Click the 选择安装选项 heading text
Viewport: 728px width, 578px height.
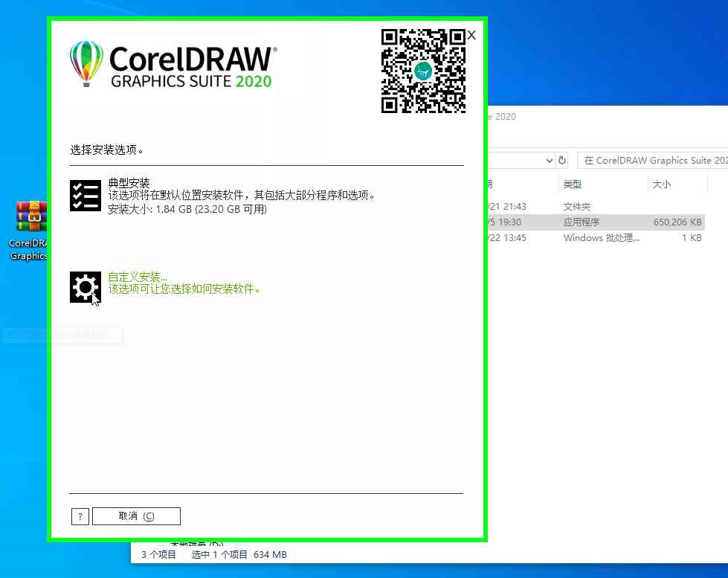coord(107,150)
